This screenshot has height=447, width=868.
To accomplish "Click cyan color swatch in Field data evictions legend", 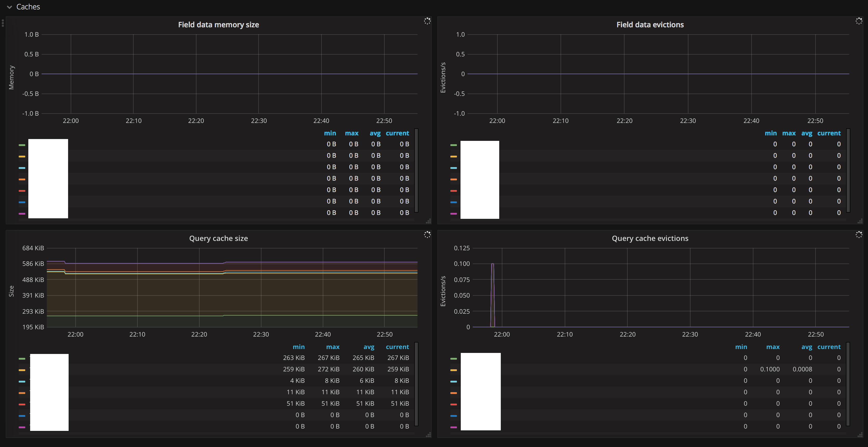I will click(453, 168).
